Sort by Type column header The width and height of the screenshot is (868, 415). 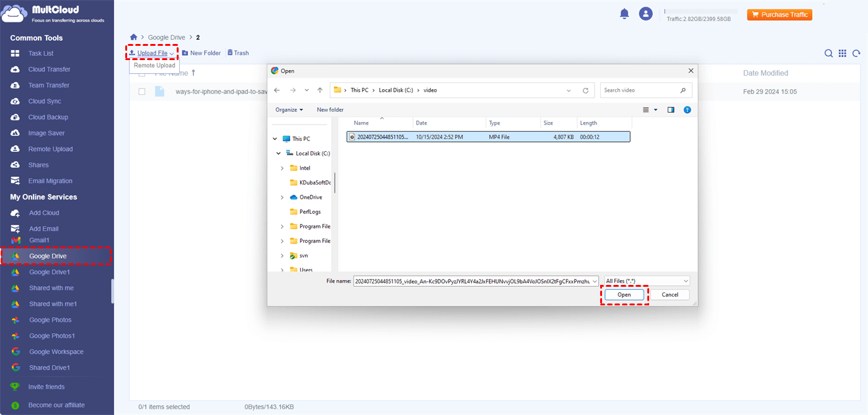point(494,123)
